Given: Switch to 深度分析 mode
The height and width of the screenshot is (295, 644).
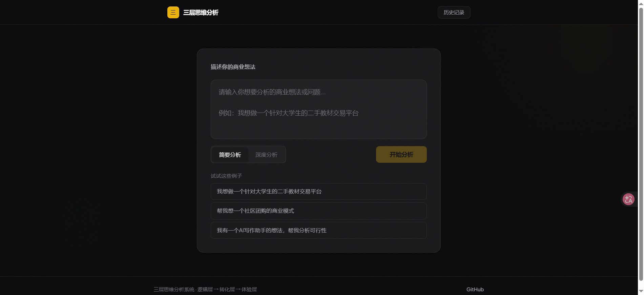Looking at the screenshot, I should coord(266,155).
